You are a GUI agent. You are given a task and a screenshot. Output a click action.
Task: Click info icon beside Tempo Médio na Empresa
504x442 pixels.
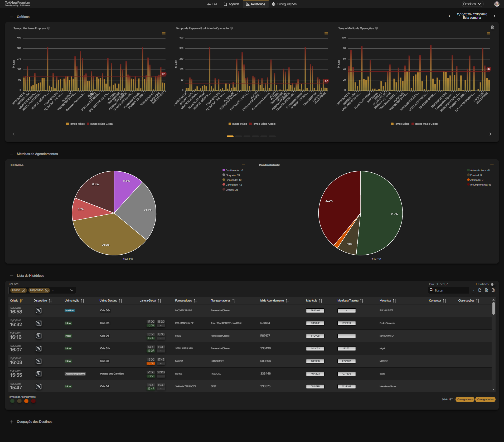coord(49,28)
